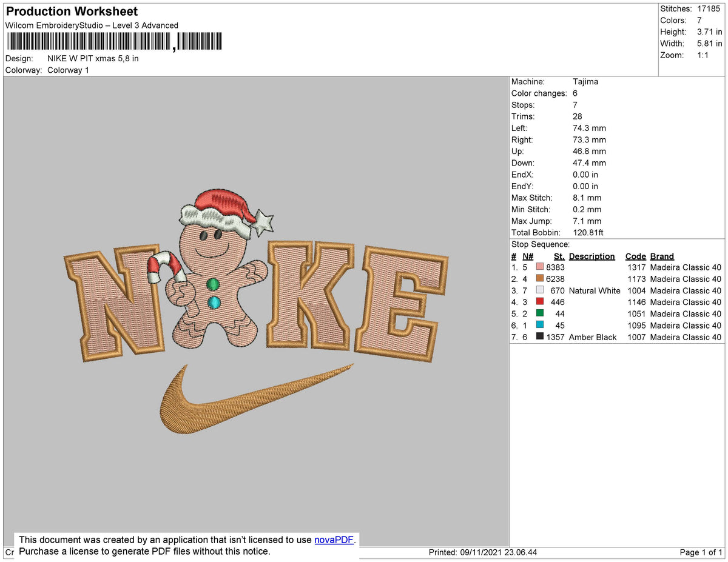This screenshot has width=728, height=562.
Task: Select the 'Colorway 1' value
Action: click(68, 70)
